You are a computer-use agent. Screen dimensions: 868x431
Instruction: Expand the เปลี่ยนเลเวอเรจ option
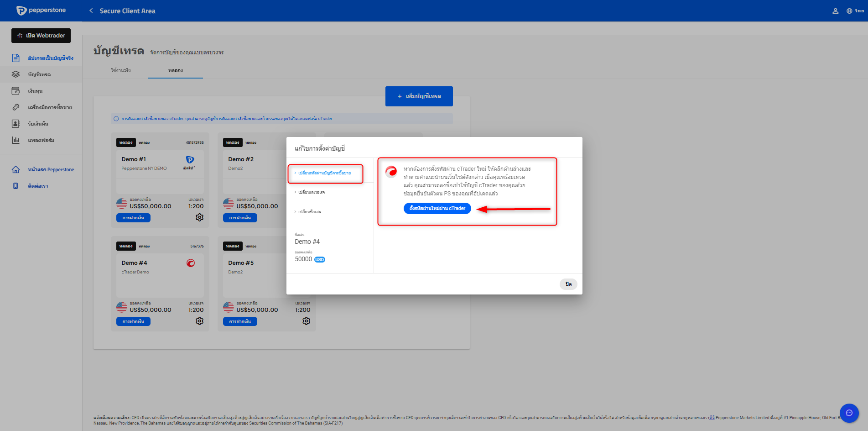[x=312, y=192]
